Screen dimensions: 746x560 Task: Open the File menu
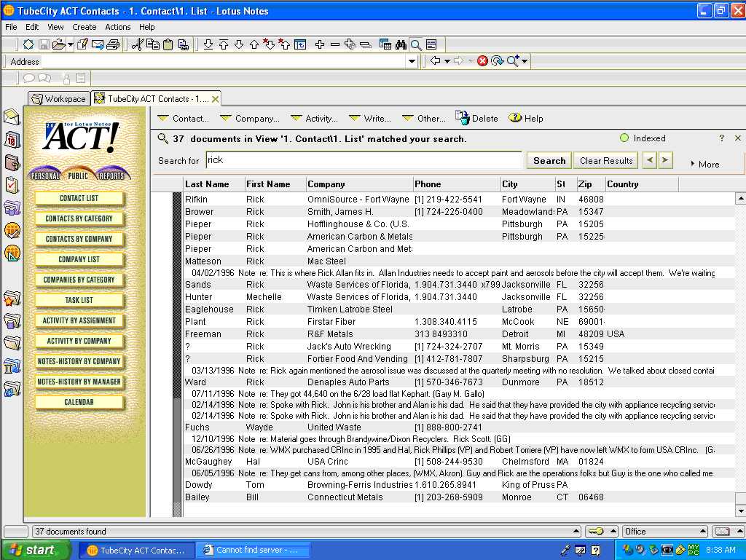[11, 27]
